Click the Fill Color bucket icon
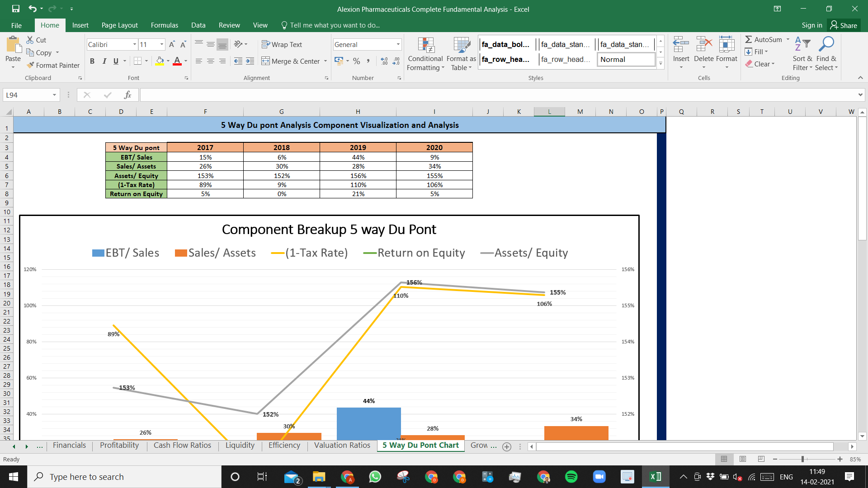Screen dimensions: 868x488 coord(160,61)
